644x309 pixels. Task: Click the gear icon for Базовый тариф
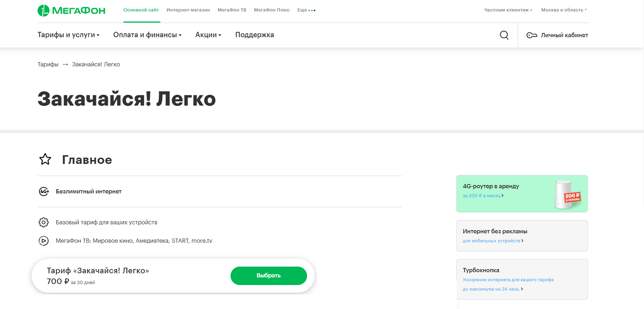coord(43,222)
